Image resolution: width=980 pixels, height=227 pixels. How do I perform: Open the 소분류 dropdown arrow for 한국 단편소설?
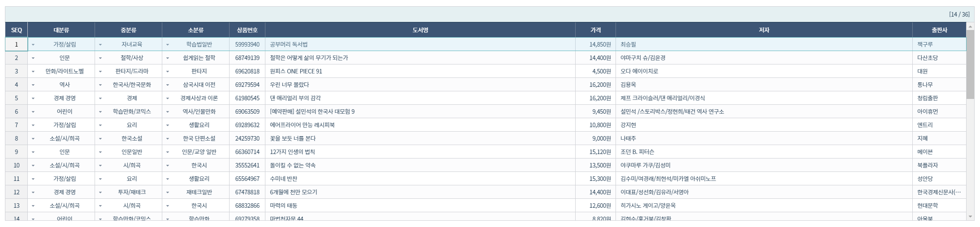click(x=168, y=139)
